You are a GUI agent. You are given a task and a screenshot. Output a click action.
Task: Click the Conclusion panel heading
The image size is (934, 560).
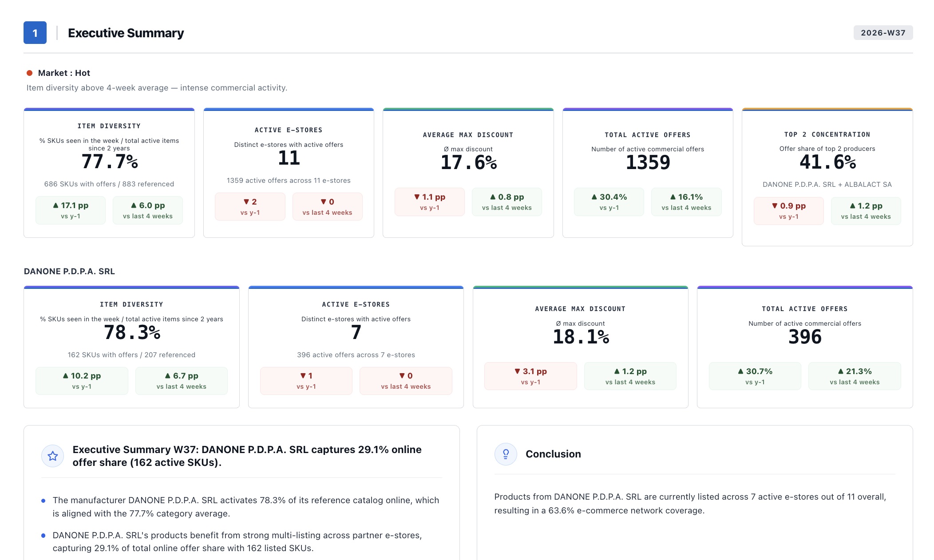pyautogui.click(x=553, y=454)
